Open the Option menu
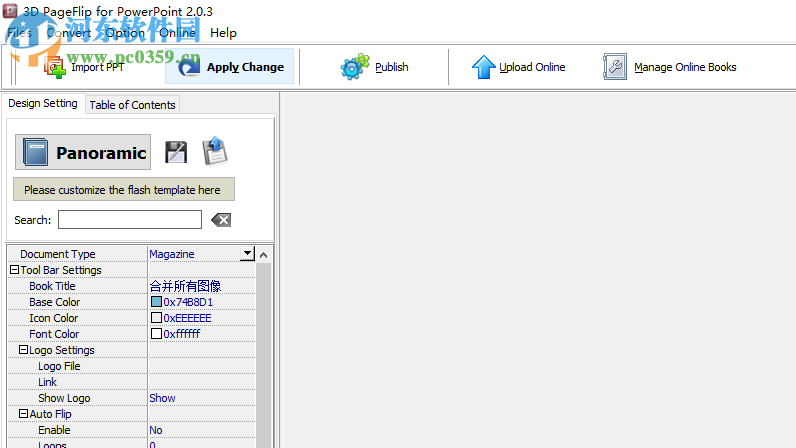 point(125,33)
